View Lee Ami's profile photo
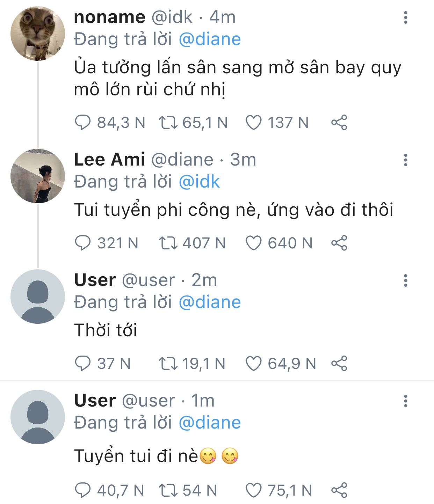This screenshot has width=434, height=504. point(38,176)
